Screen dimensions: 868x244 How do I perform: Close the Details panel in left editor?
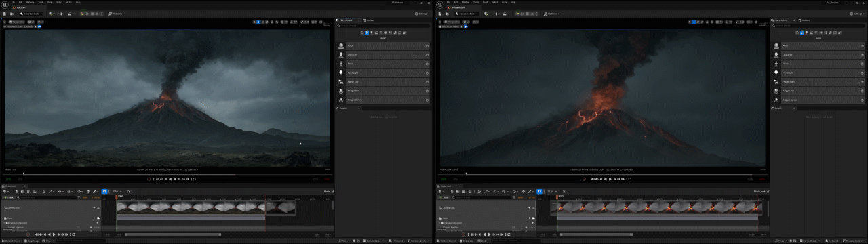click(359, 108)
